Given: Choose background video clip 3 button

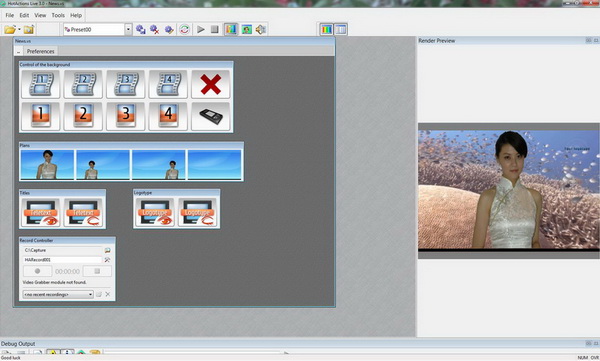Looking at the screenshot, I should [x=126, y=84].
